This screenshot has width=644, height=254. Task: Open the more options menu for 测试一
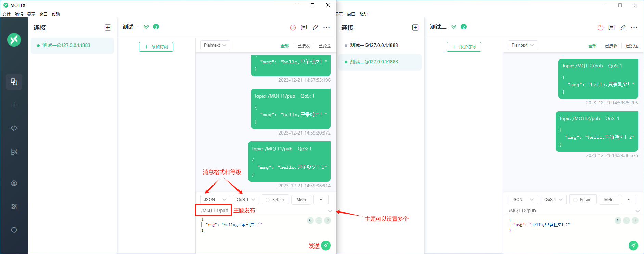(x=326, y=27)
